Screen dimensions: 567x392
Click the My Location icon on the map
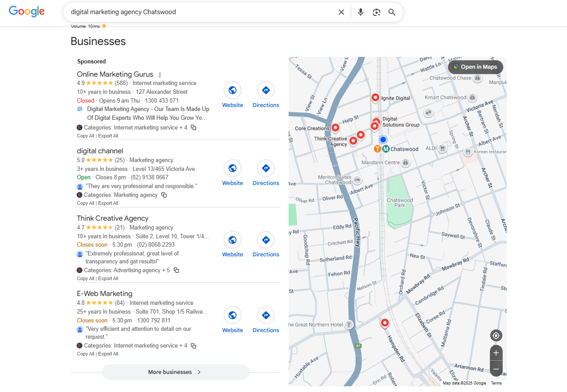pyautogui.click(x=496, y=335)
